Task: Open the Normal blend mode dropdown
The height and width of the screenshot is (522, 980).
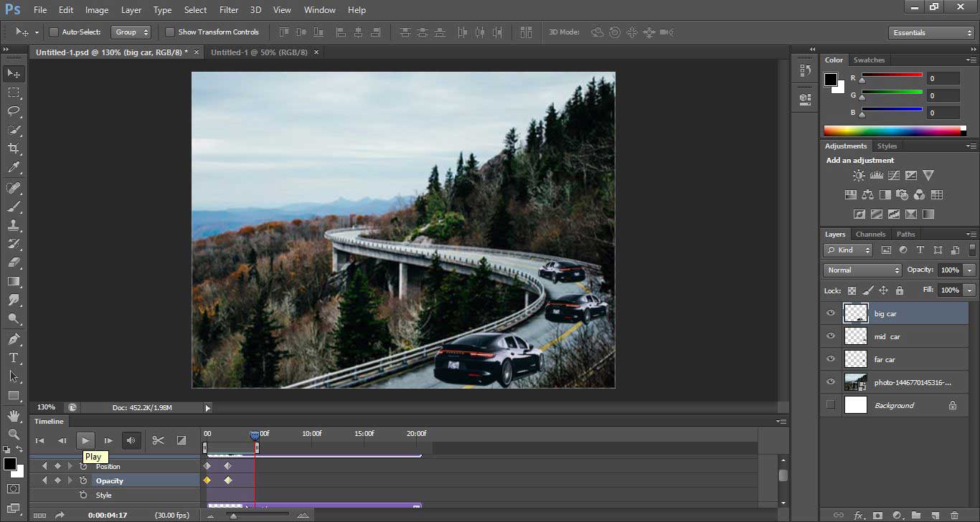Action: click(862, 270)
